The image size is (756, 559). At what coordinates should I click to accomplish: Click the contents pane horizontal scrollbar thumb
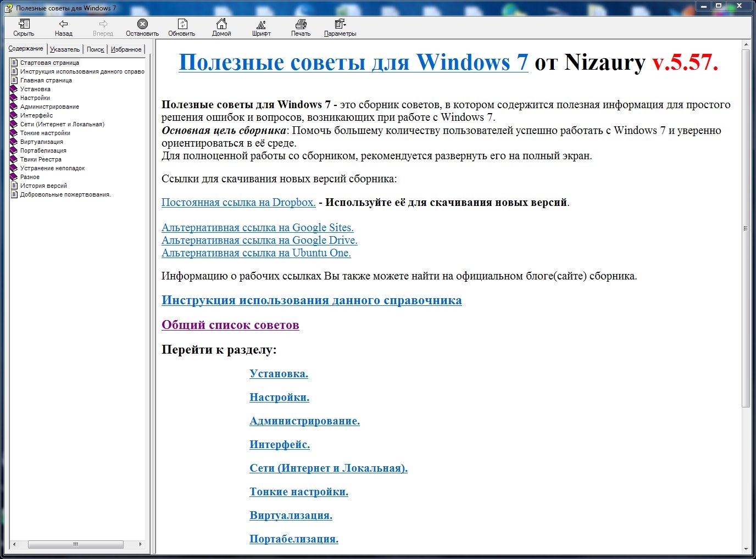76,544
